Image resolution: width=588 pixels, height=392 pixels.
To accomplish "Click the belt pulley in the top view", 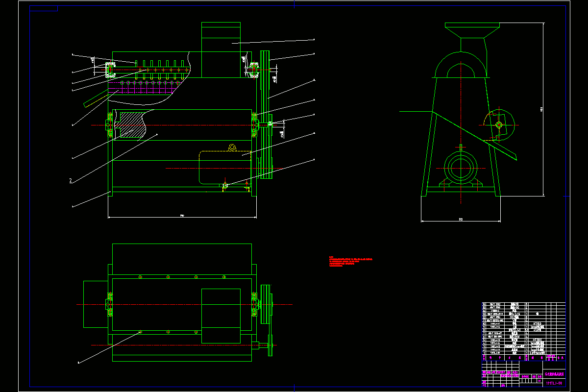I will pyautogui.click(x=266, y=304).
